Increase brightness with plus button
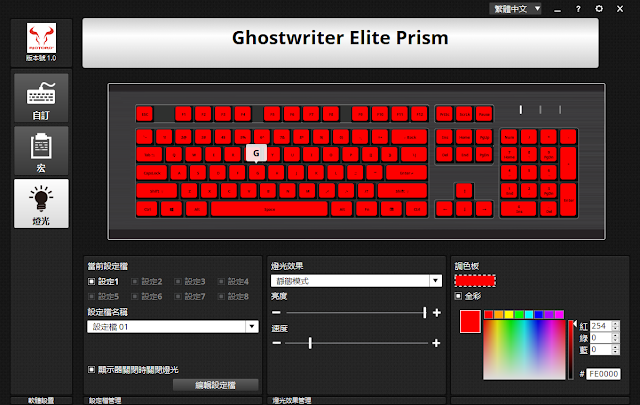This screenshot has height=405, width=640. click(437, 313)
